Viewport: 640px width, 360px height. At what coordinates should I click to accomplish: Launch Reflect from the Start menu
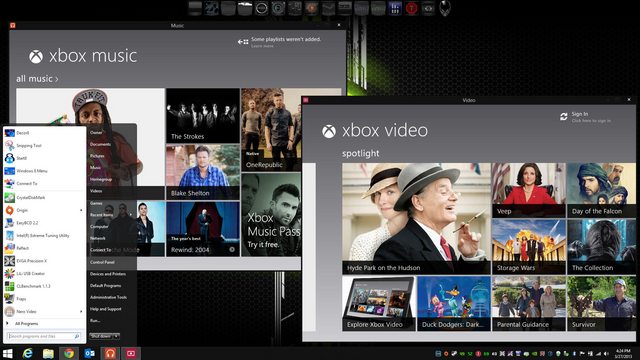[44, 248]
